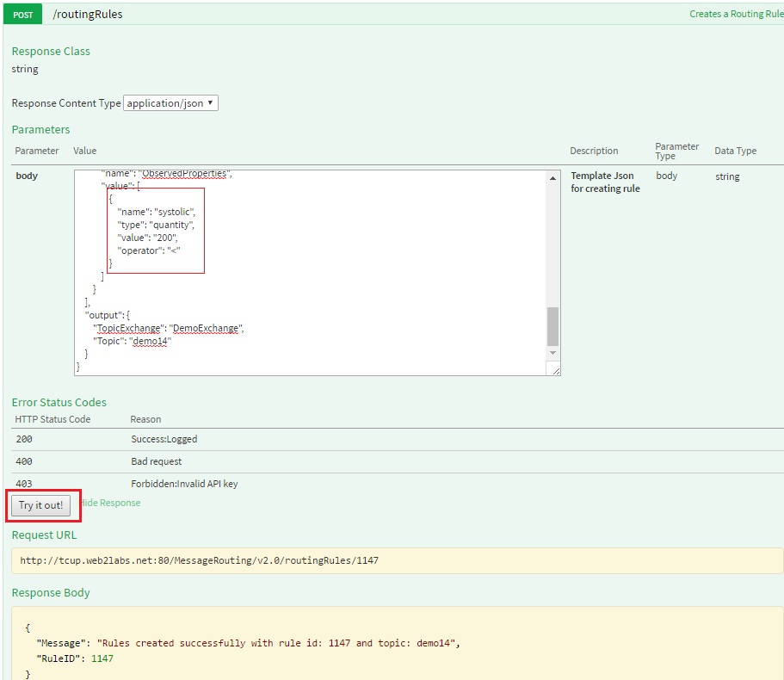Click the "TopicExchange": "DemoExchange" line
This screenshot has width=784, height=680.
pos(169,329)
